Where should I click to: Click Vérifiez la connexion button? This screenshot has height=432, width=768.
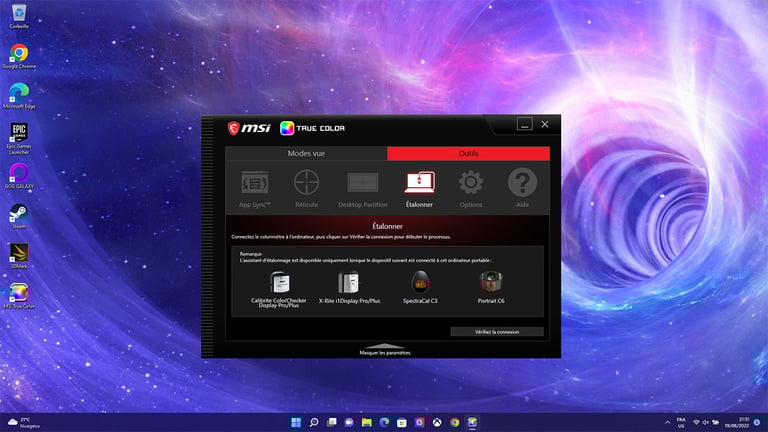497,332
